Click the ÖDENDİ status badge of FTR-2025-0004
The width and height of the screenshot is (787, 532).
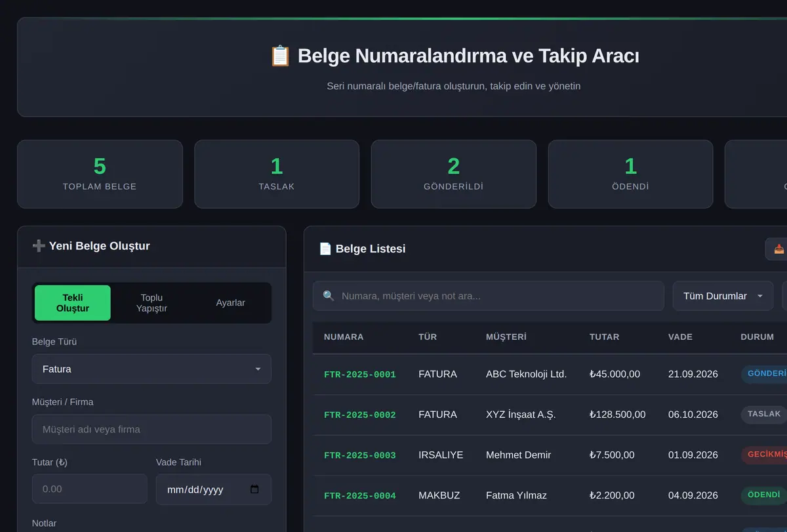[x=764, y=495]
